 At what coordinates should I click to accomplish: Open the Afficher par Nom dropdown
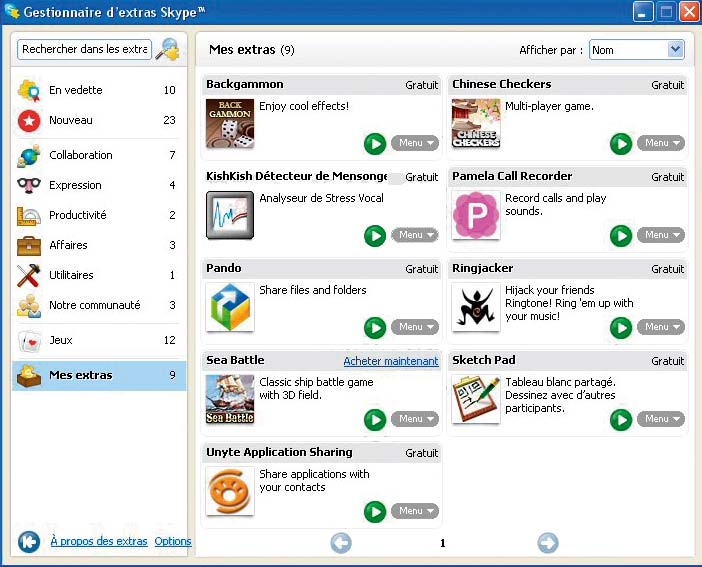(x=637, y=50)
